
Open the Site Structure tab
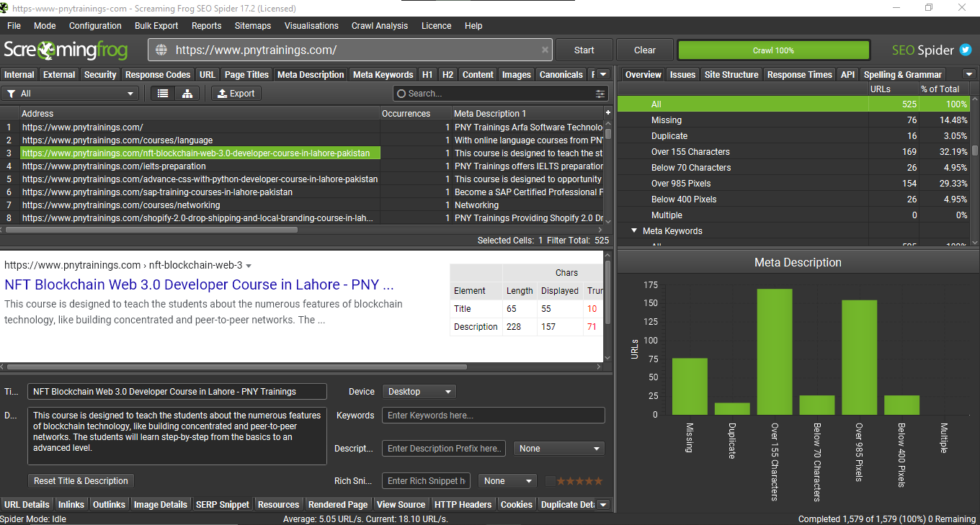coord(731,74)
